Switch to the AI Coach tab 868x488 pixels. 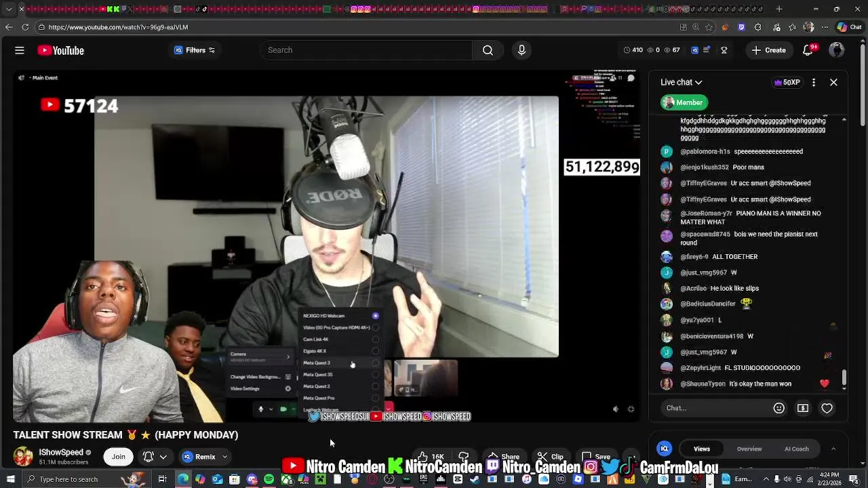[797, 449]
